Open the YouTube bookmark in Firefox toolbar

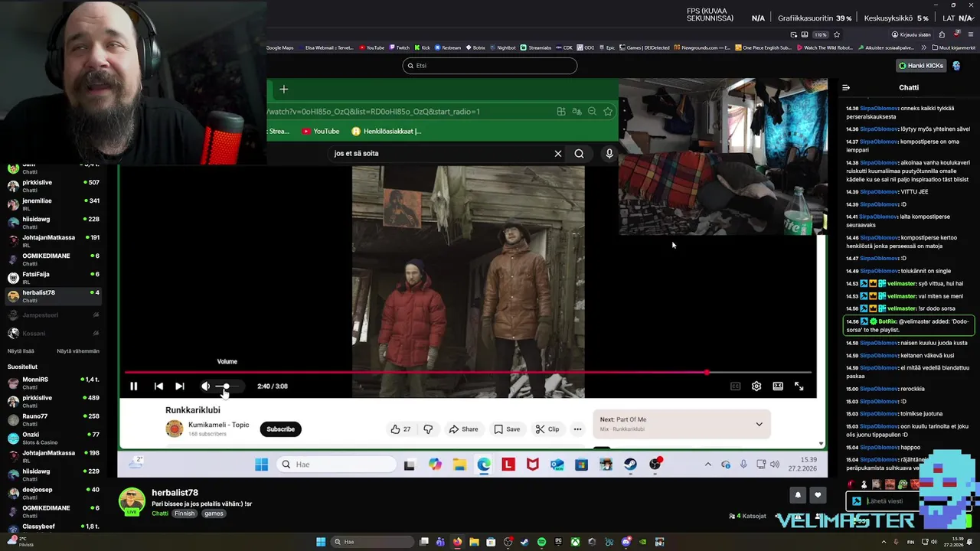click(x=372, y=47)
